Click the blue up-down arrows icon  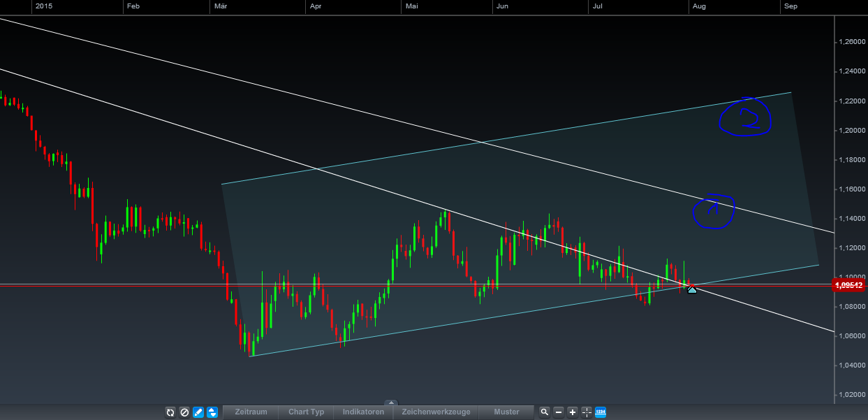pyautogui.click(x=212, y=412)
